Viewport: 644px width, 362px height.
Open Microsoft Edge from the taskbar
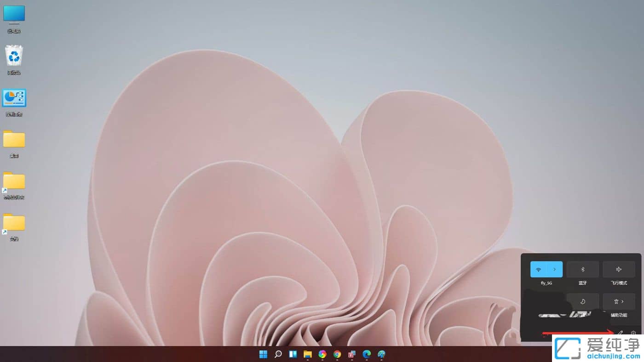coord(367,354)
